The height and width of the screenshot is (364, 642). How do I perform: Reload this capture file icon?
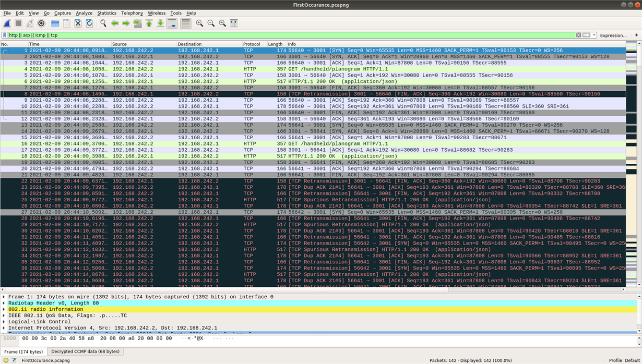[89, 23]
